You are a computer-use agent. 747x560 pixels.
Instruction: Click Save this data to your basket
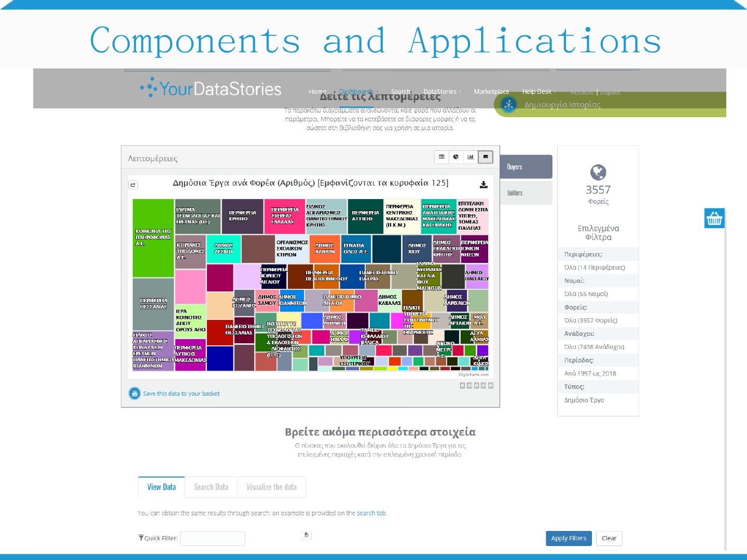(181, 394)
